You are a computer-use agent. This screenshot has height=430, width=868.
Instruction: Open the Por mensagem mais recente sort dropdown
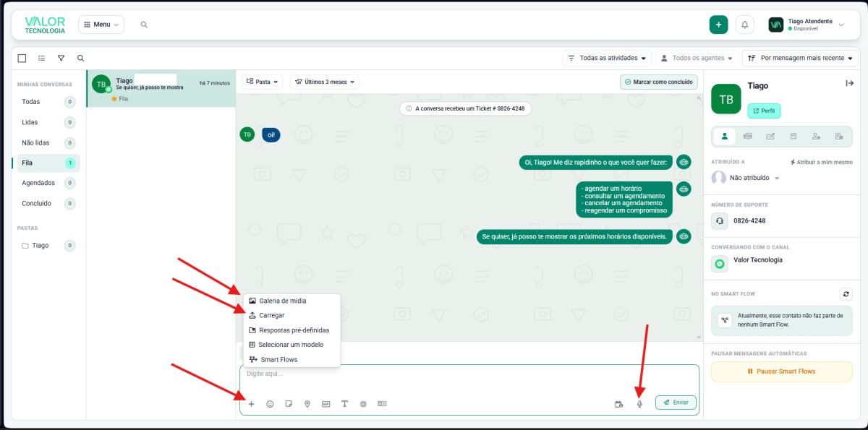pos(800,58)
